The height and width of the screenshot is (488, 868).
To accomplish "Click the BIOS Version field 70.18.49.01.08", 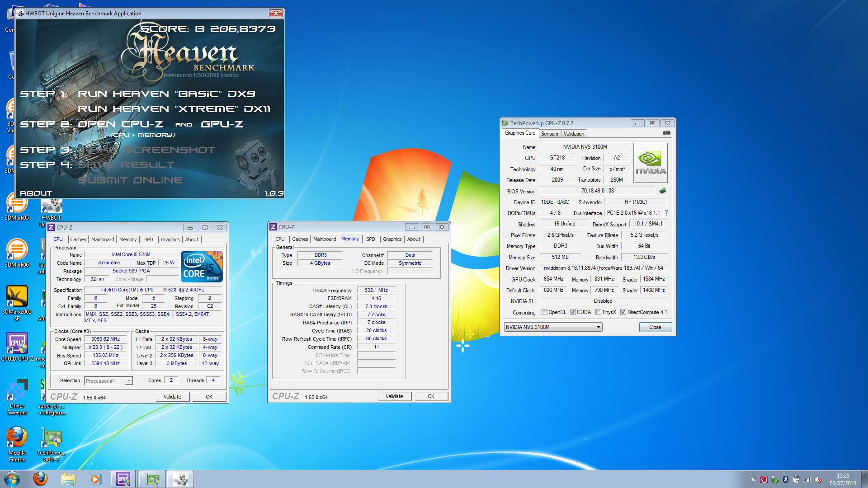I will pyautogui.click(x=597, y=191).
